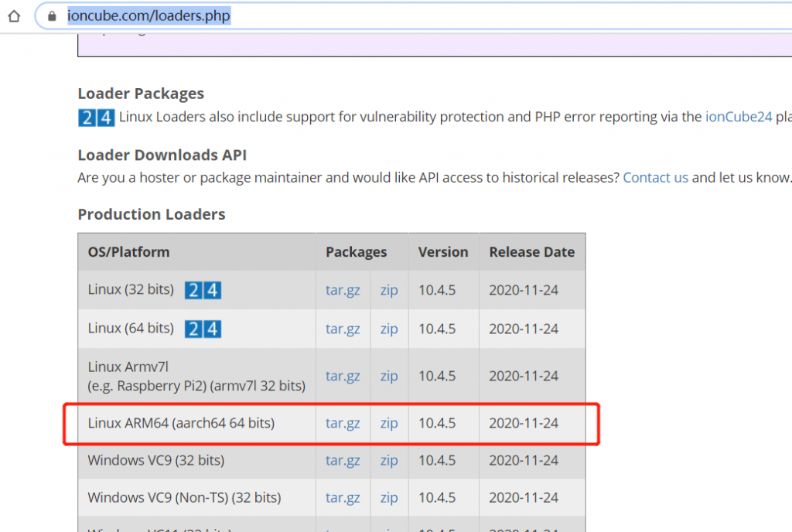Click the 24 badge in Linux (64 bits) row
The width and height of the screenshot is (792, 532).
coord(203,329)
